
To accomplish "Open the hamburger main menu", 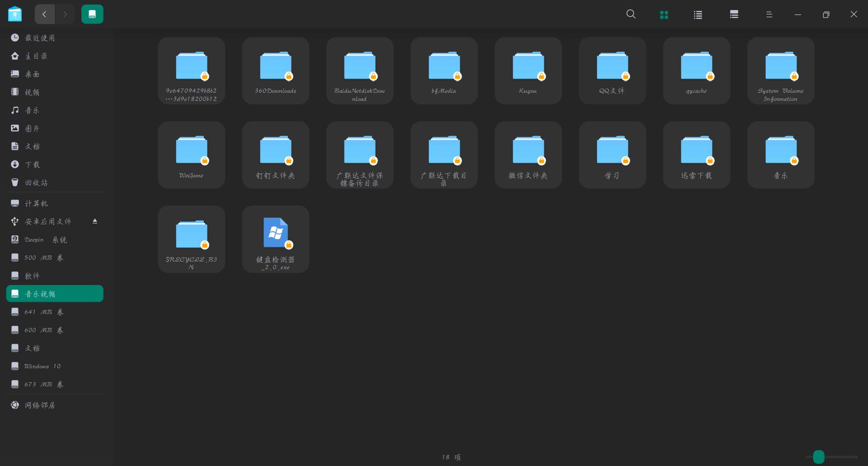I will (769, 14).
